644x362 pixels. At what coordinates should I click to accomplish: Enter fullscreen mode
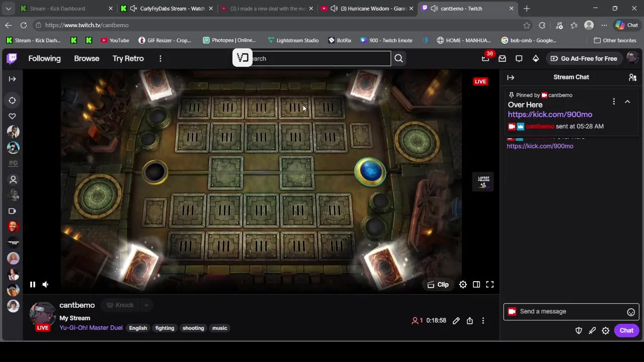(490, 285)
